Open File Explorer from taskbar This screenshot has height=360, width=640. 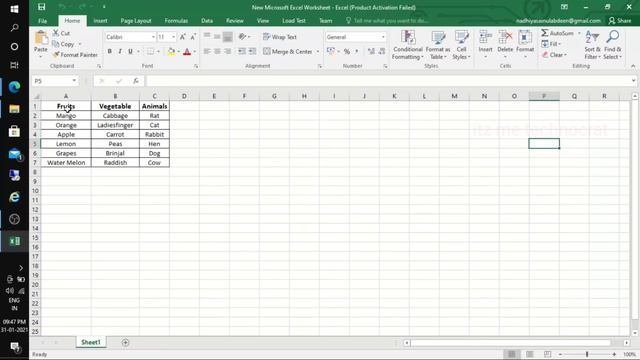pos(14,109)
